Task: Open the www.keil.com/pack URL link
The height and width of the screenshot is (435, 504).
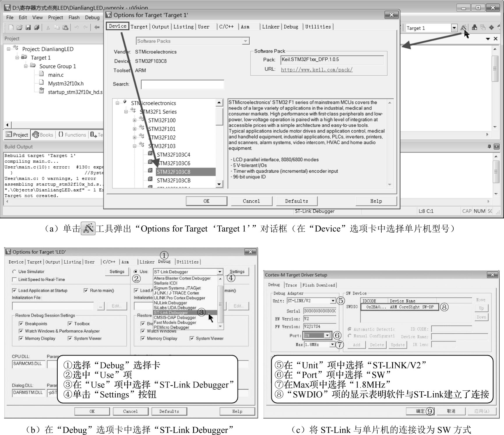Action: coord(317,70)
